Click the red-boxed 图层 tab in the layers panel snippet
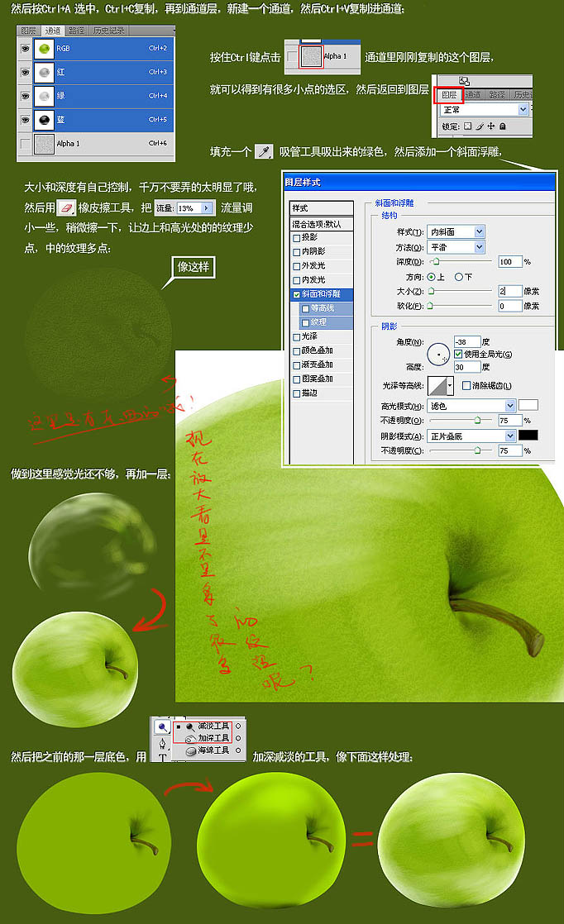Viewport: 564px width, 924px height. coord(449,95)
